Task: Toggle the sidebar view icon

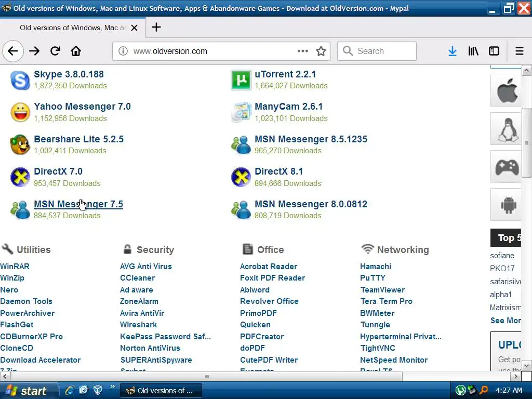Action: [x=494, y=51]
